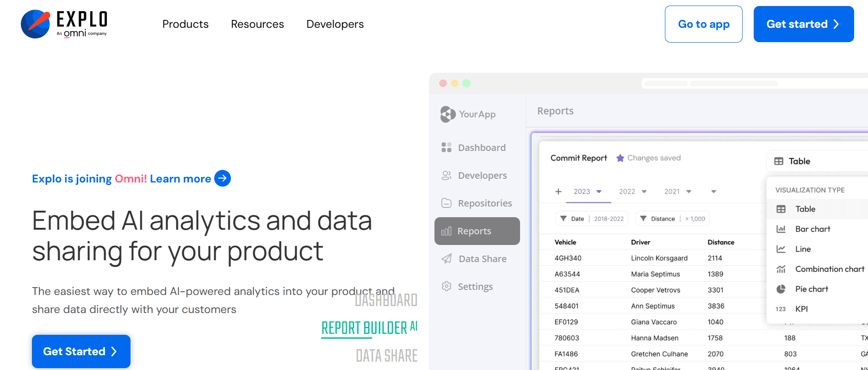
Task: Switch to the 2022 tab
Action: pyautogui.click(x=627, y=191)
